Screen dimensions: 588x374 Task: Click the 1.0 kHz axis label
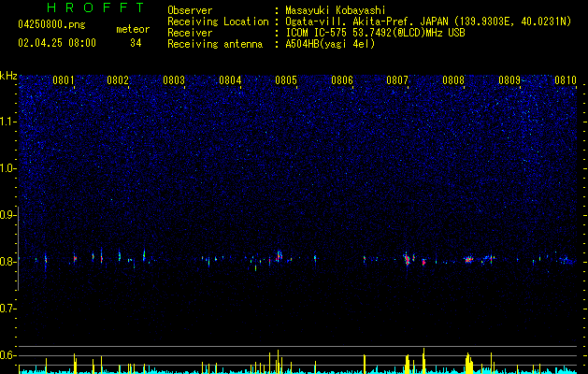point(7,168)
